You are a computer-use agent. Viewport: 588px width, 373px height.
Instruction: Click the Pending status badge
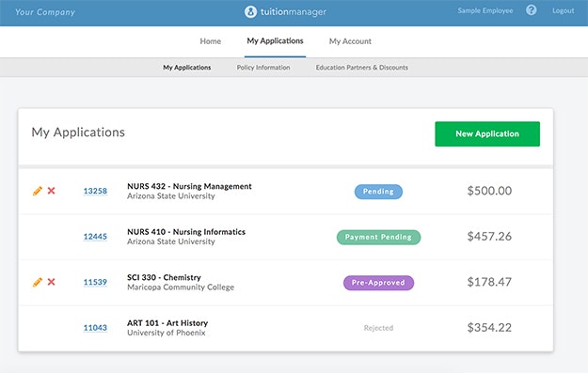pyautogui.click(x=378, y=192)
